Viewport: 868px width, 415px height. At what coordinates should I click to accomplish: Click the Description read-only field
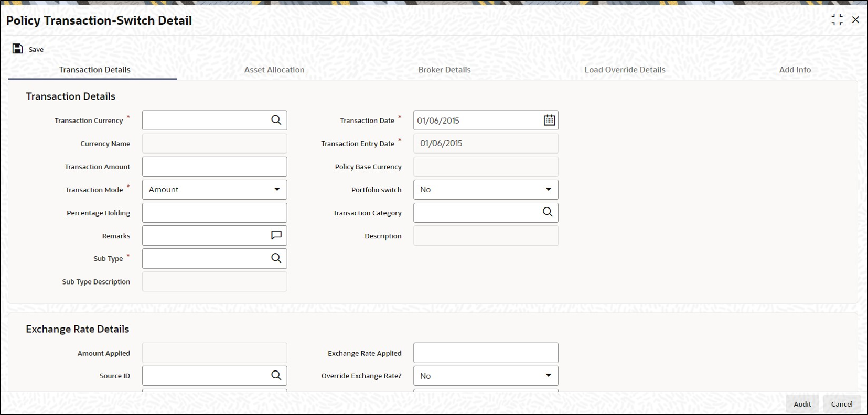(x=486, y=236)
